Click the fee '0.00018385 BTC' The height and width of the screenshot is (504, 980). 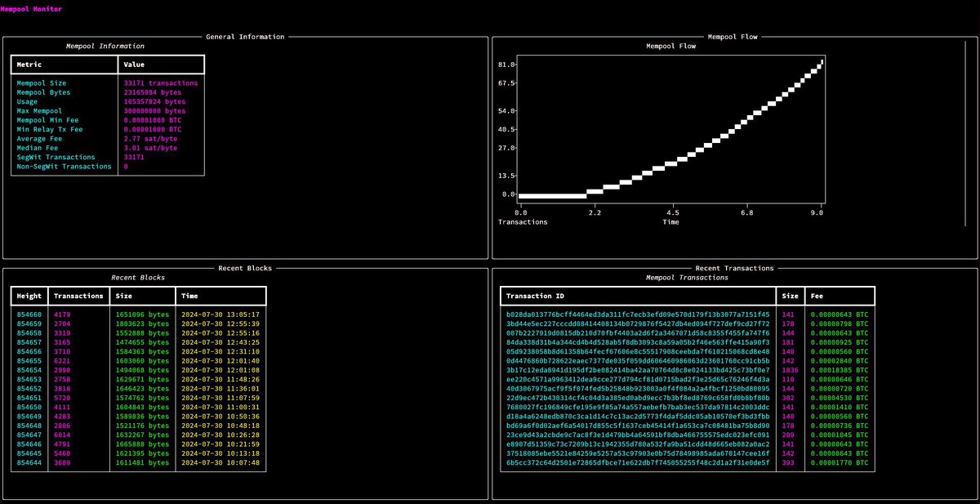coord(840,370)
